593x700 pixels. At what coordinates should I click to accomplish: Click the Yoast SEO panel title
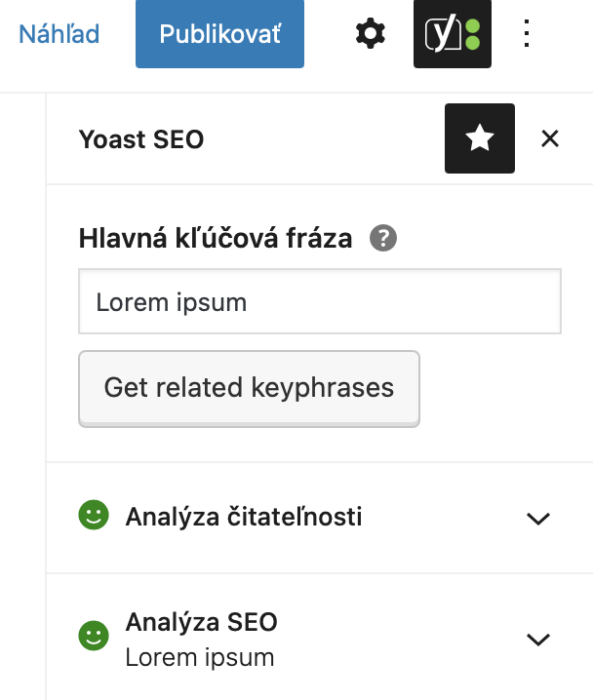(x=141, y=139)
